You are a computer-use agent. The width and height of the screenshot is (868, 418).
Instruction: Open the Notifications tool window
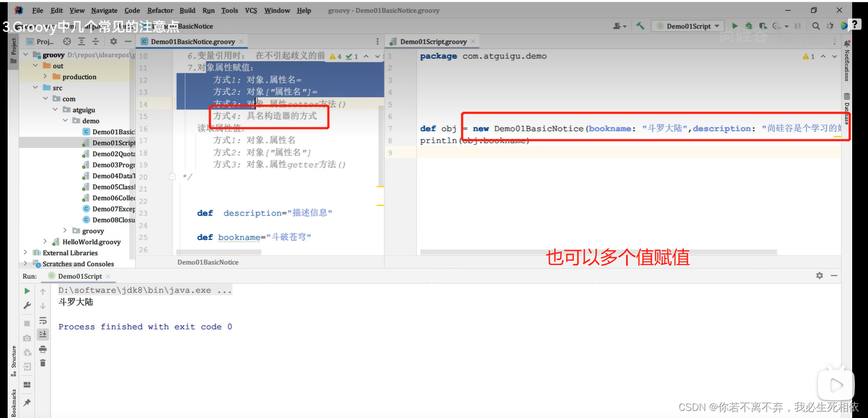click(847, 60)
